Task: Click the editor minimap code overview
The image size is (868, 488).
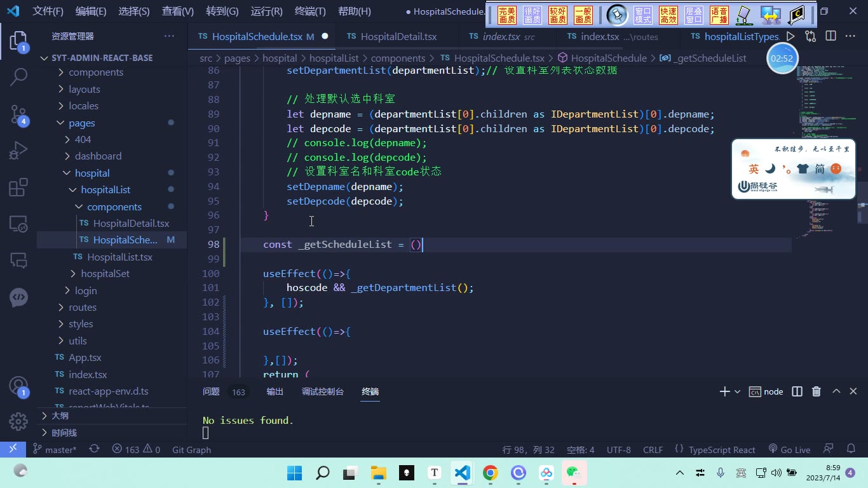Action: click(x=826, y=152)
